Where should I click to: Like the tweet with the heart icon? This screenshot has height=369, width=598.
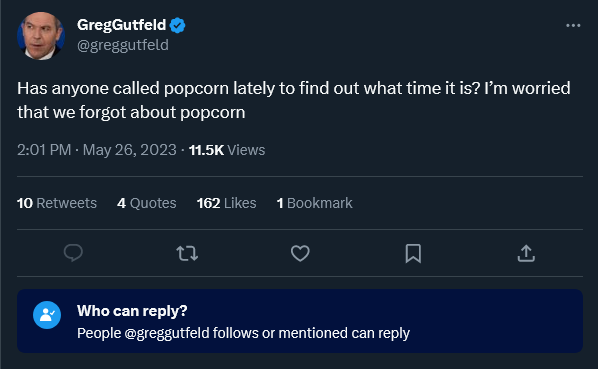coord(300,253)
